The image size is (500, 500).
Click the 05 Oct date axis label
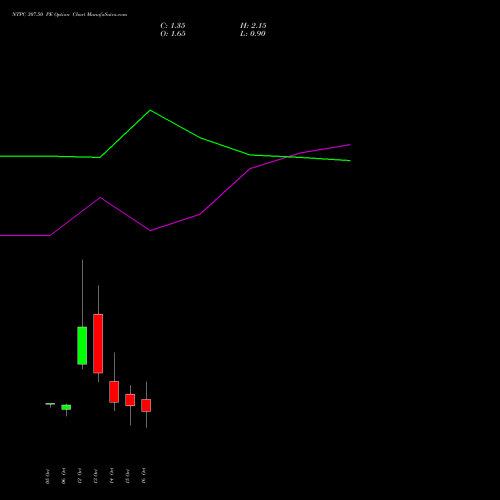48,477
